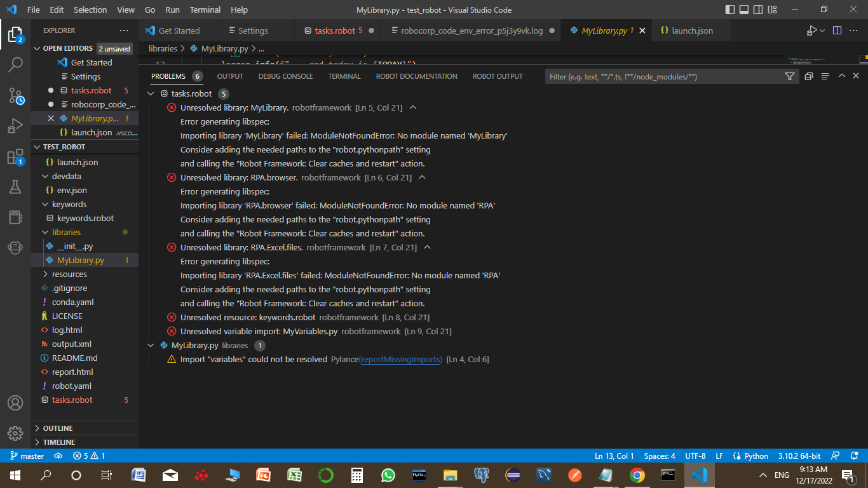Run or debug the Python file
Screen dimensions: 868x488
[811, 30]
